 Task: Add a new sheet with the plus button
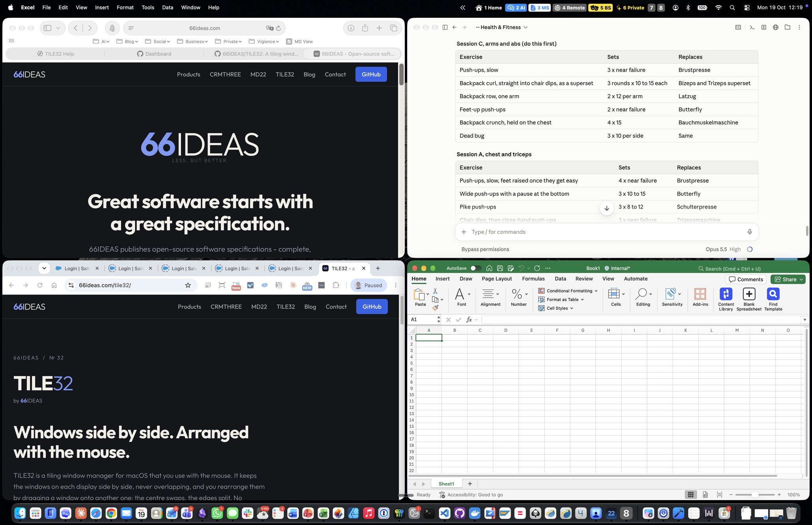point(470,484)
